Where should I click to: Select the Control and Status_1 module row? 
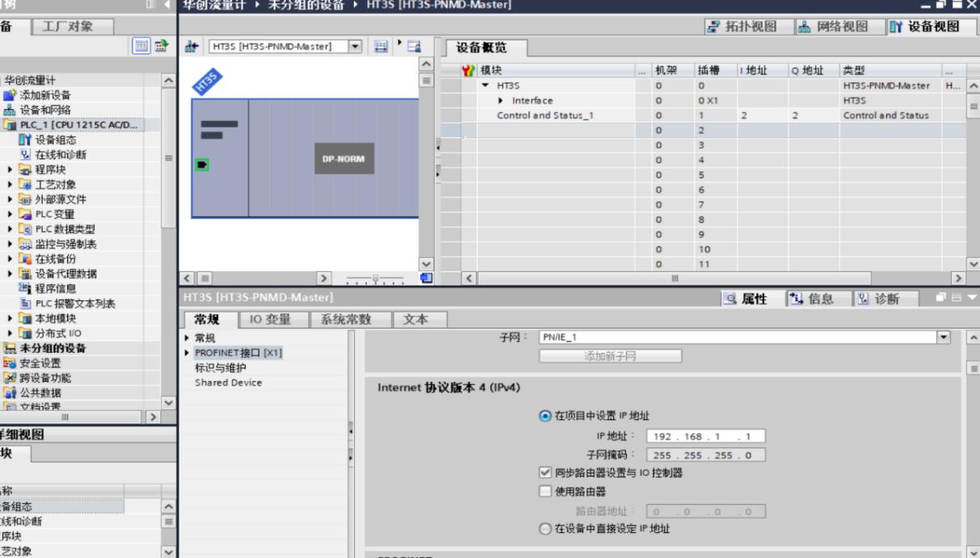[x=703, y=115]
